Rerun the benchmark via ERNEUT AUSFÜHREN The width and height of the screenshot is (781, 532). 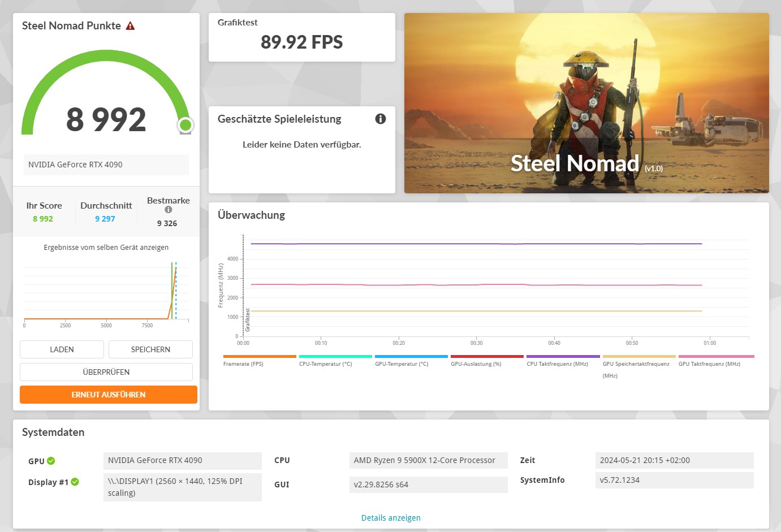click(108, 394)
